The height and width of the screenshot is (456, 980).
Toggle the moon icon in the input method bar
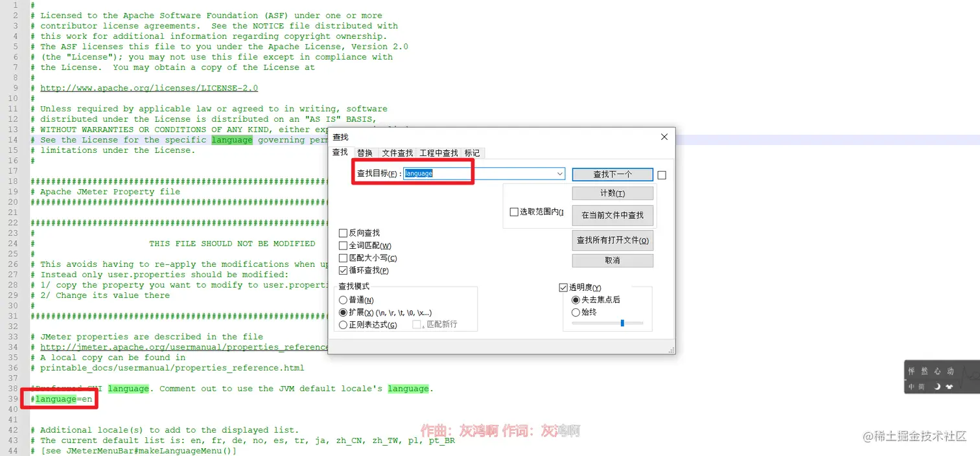(937, 387)
